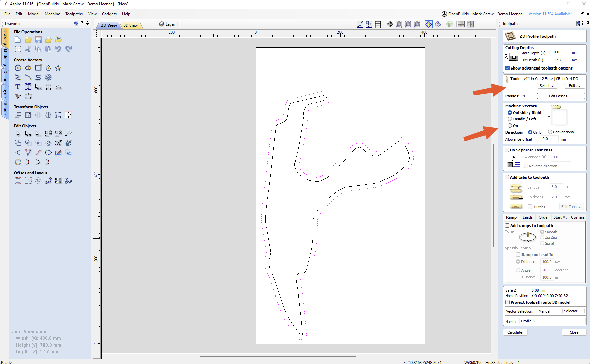Toggle the grid display icon

(x=378, y=24)
